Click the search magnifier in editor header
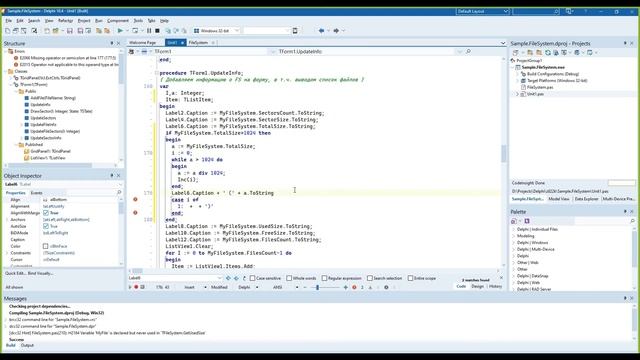Image resolution: width=640 pixels, height=360 pixels. coord(468,51)
